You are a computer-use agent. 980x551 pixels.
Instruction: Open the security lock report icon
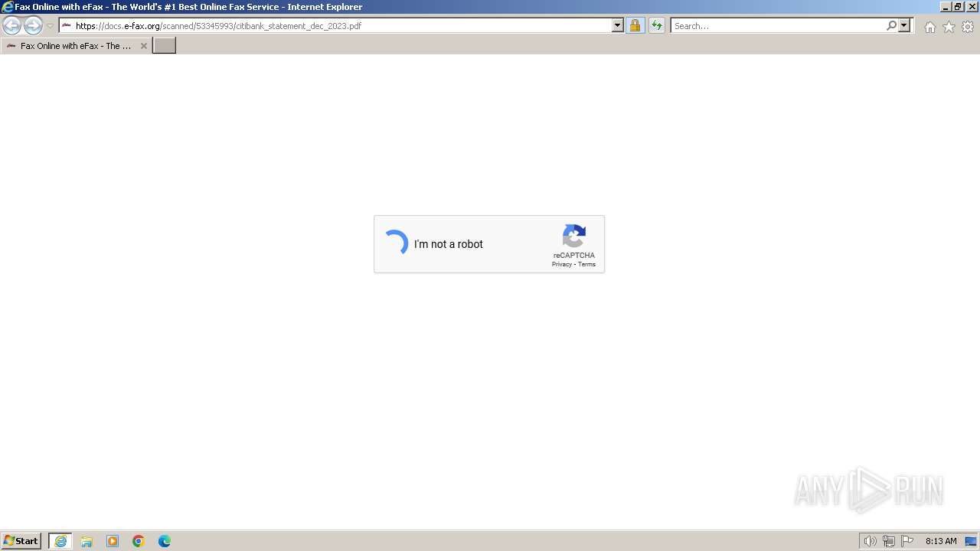coord(635,25)
